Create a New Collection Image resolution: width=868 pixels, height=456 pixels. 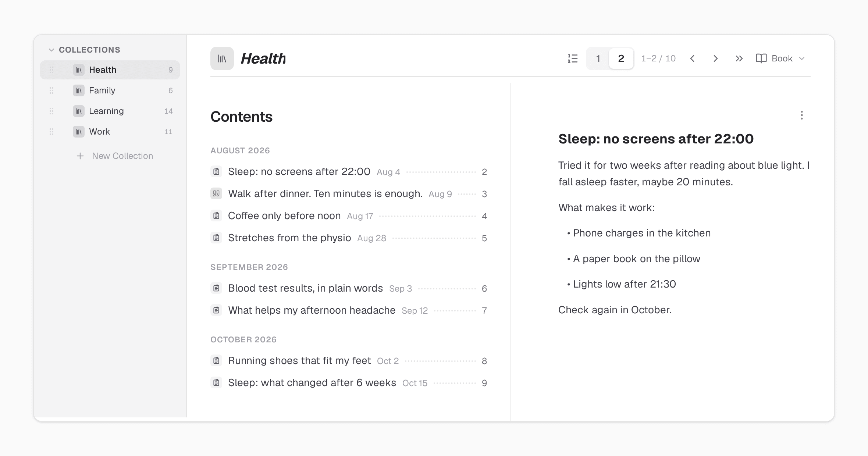(114, 156)
